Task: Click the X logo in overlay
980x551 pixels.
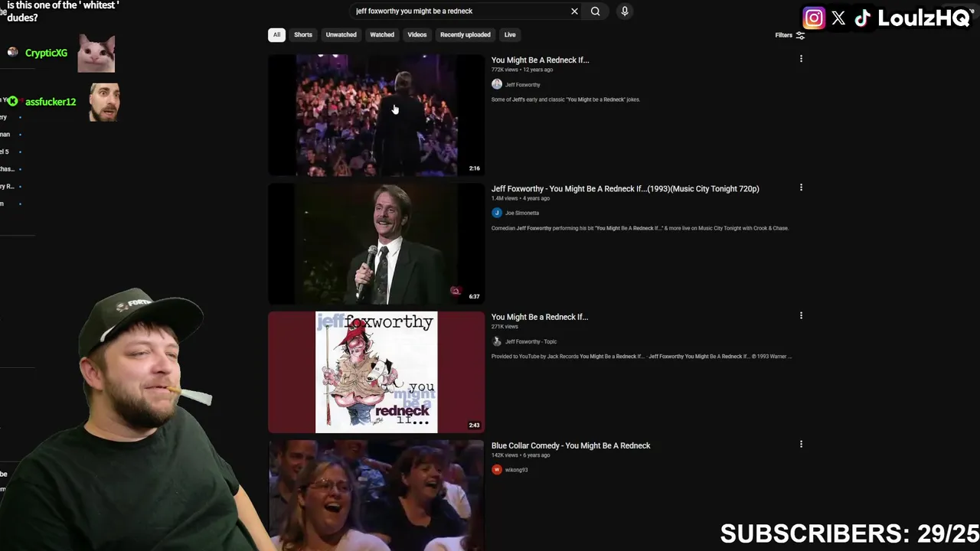Action: coord(838,18)
